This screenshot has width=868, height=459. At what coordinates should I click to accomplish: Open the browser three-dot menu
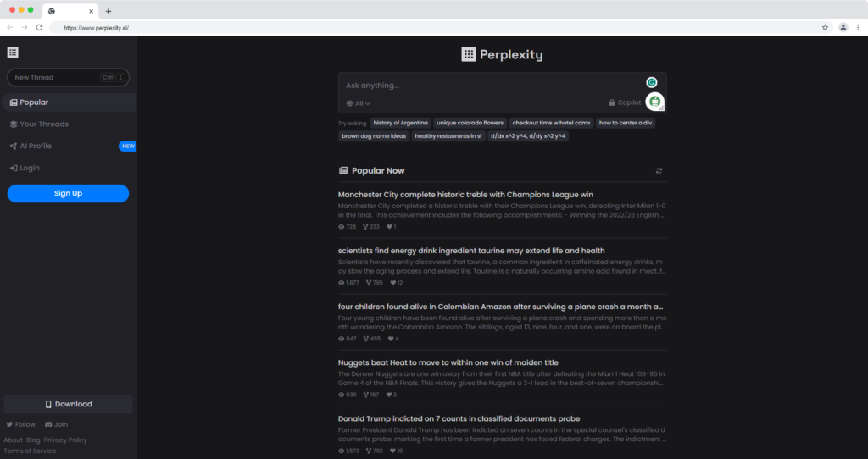858,28
